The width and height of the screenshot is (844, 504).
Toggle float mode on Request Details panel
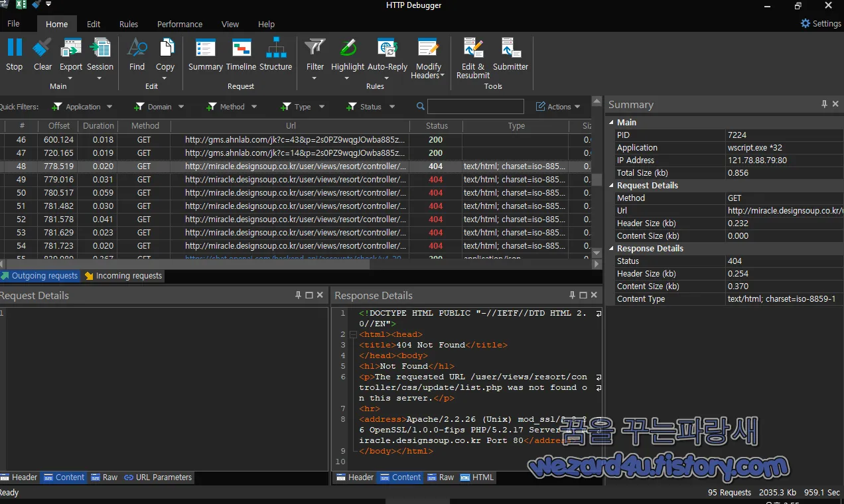click(x=308, y=295)
